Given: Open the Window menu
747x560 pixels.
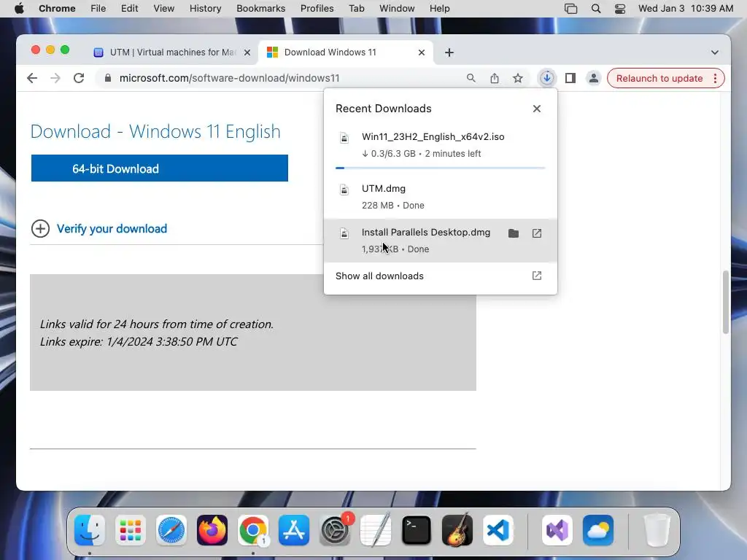Looking at the screenshot, I should (x=397, y=9).
